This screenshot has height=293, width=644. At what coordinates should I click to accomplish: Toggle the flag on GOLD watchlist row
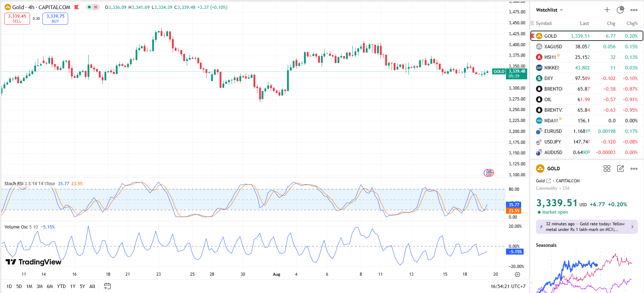[x=532, y=36]
